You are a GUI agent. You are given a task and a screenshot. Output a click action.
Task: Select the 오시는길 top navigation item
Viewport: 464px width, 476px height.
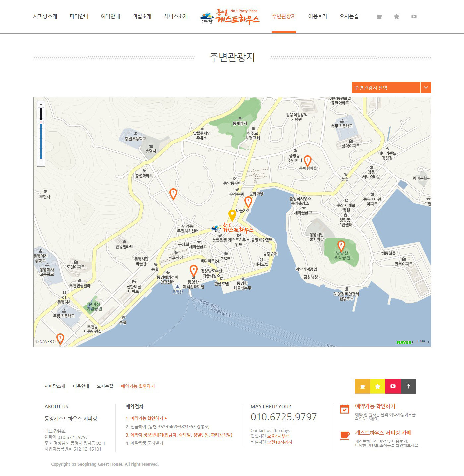tap(349, 16)
